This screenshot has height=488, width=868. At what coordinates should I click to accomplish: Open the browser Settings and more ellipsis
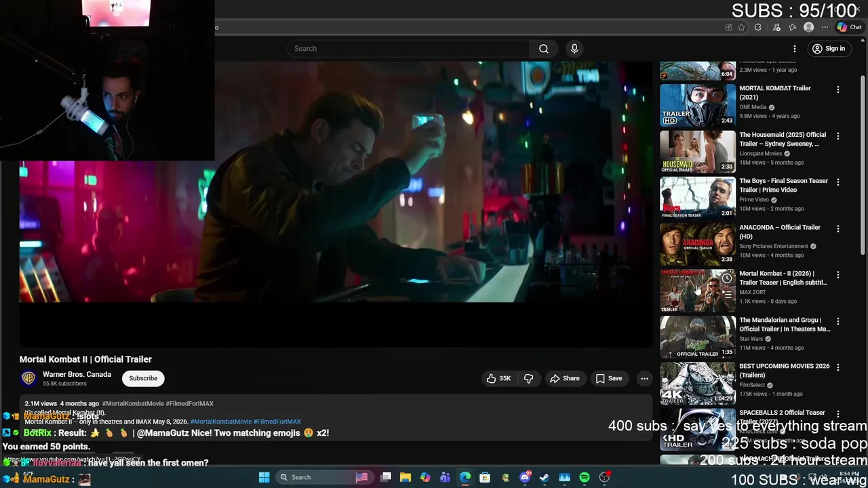pyautogui.click(x=825, y=28)
